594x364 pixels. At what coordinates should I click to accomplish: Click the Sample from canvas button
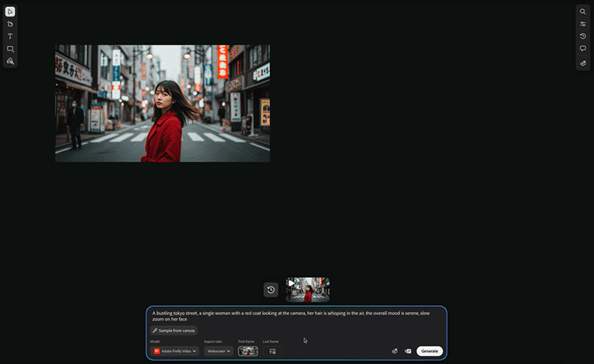pos(173,330)
